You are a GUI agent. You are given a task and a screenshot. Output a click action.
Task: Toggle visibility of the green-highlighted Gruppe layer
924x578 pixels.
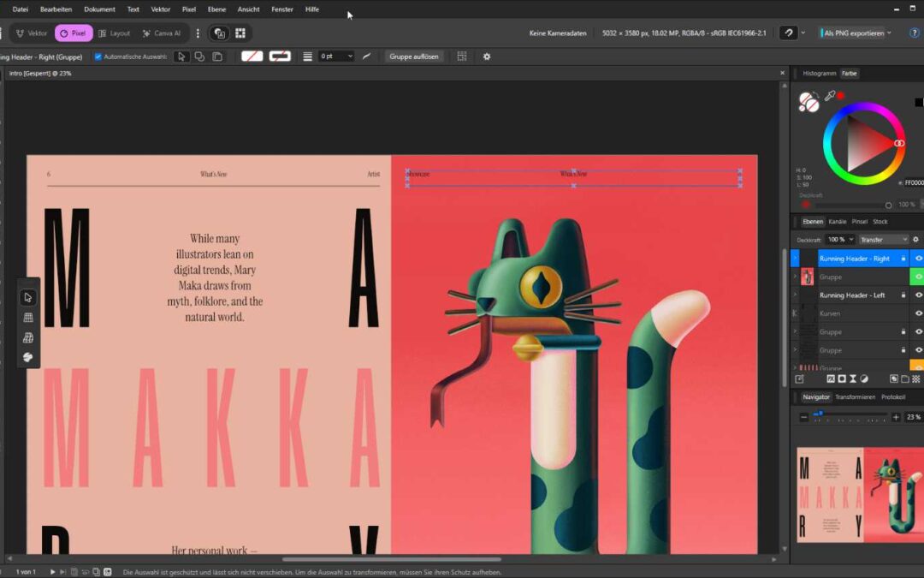[x=918, y=277]
